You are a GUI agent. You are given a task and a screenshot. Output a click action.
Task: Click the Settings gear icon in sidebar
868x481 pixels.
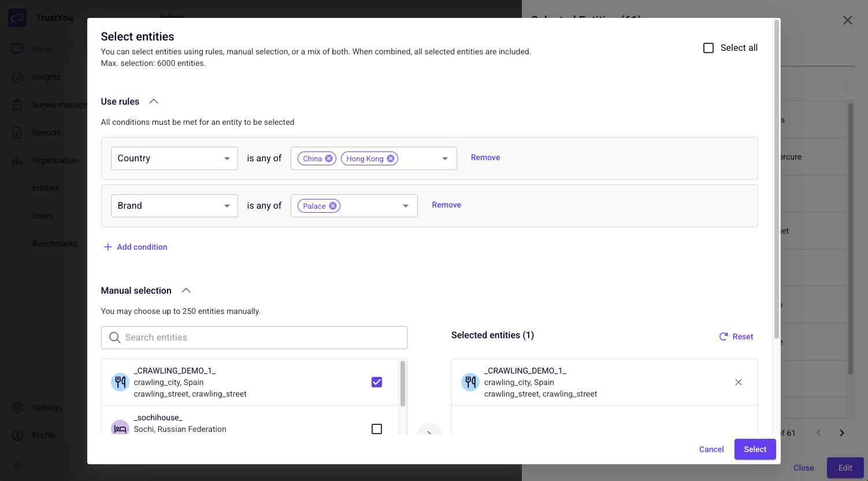tap(17, 408)
